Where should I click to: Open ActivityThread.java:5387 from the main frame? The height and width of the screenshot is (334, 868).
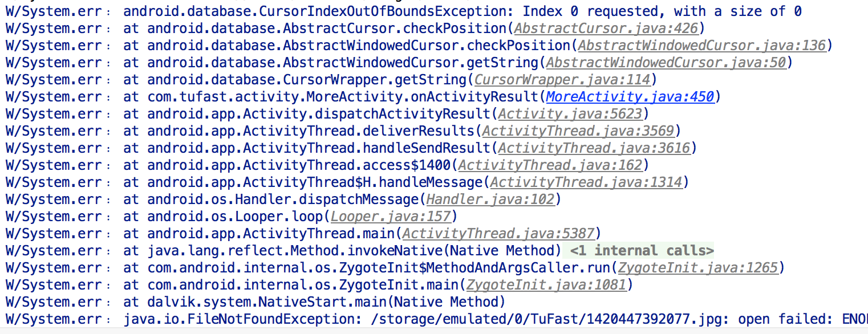(498, 233)
